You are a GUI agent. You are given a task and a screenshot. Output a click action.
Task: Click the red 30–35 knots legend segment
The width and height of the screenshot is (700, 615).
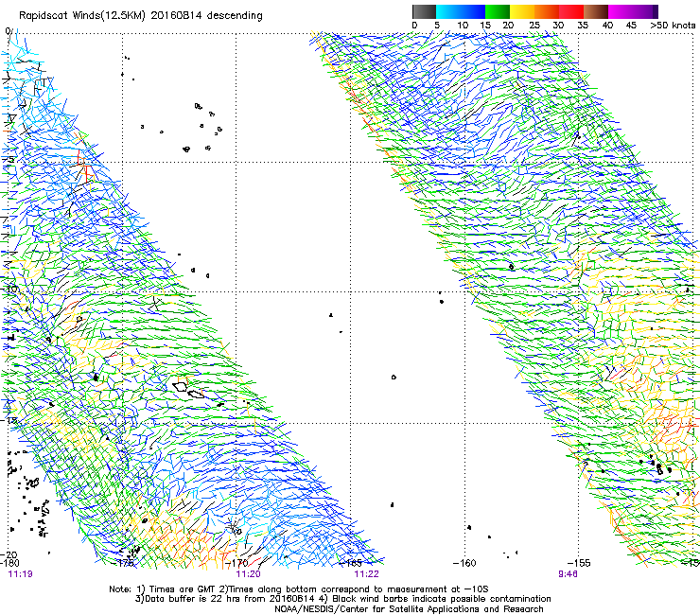coord(571,11)
